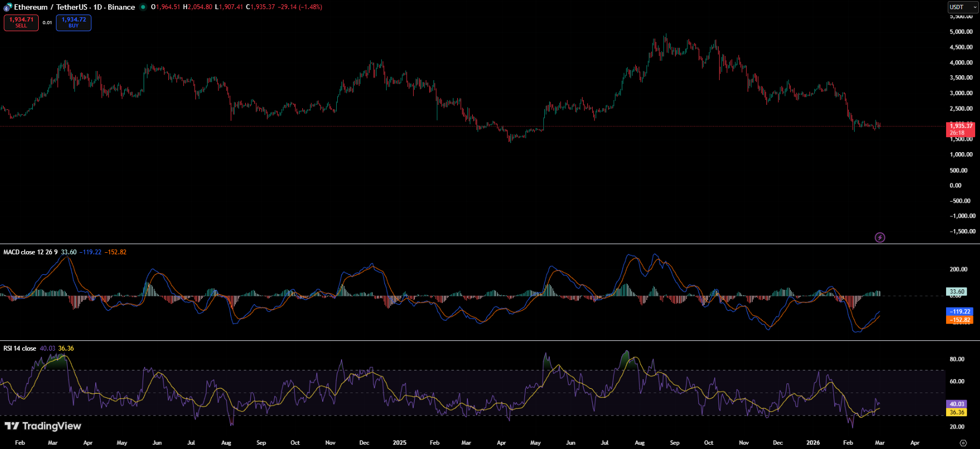Click the 2025 label on the time axis
This screenshot has width=980, height=449.
pyautogui.click(x=399, y=443)
